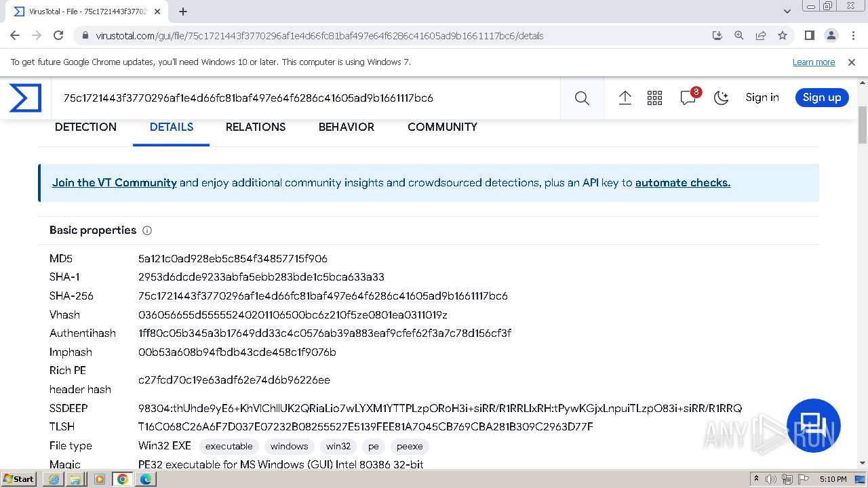Viewport: 868px width, 488px height.
Task: Open File Explorer from taskbar
Action: tap(75, 479)
